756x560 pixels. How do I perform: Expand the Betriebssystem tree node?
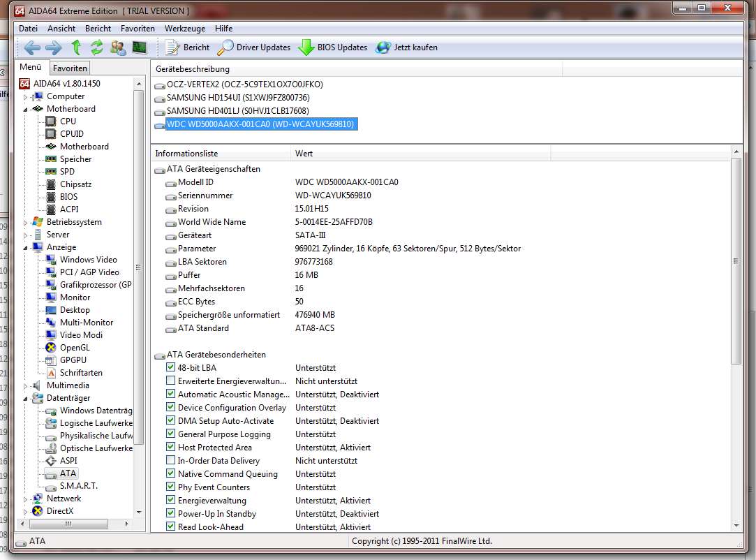click(26, 222)
